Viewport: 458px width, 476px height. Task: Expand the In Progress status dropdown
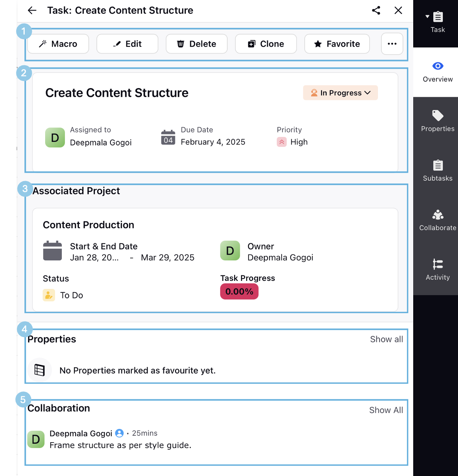click(340, 93)
